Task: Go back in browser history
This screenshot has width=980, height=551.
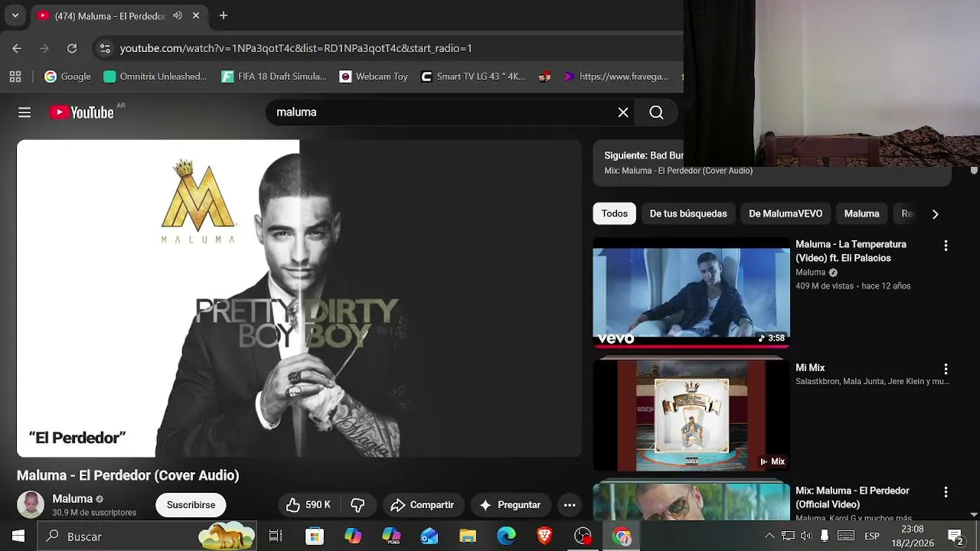Action: click(x=17, y=48)
